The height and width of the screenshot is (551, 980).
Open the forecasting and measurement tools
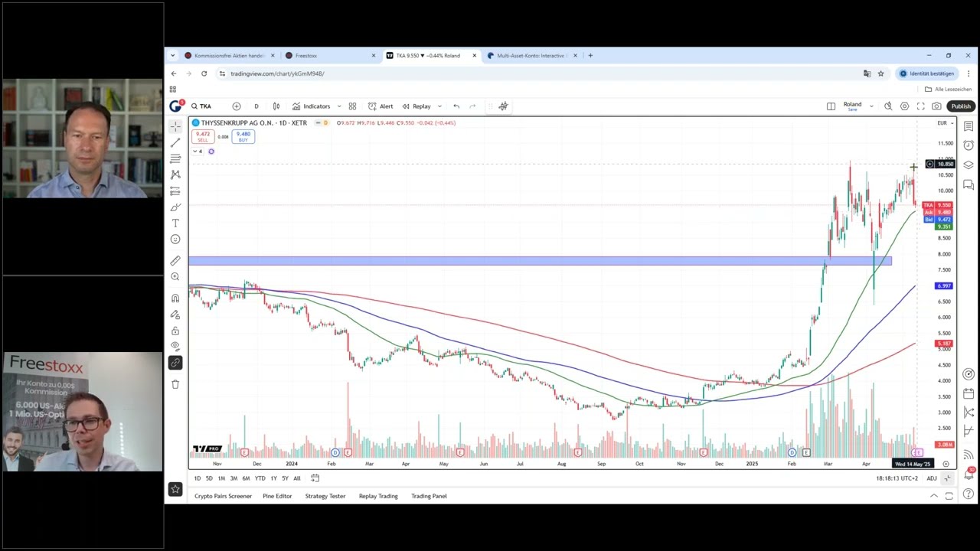175,191
